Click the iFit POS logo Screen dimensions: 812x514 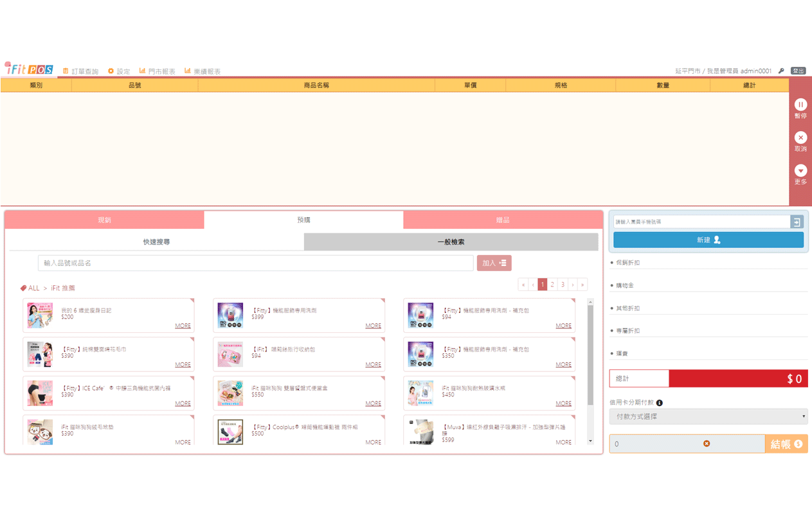pyautogui.click(x=29, y=69)
